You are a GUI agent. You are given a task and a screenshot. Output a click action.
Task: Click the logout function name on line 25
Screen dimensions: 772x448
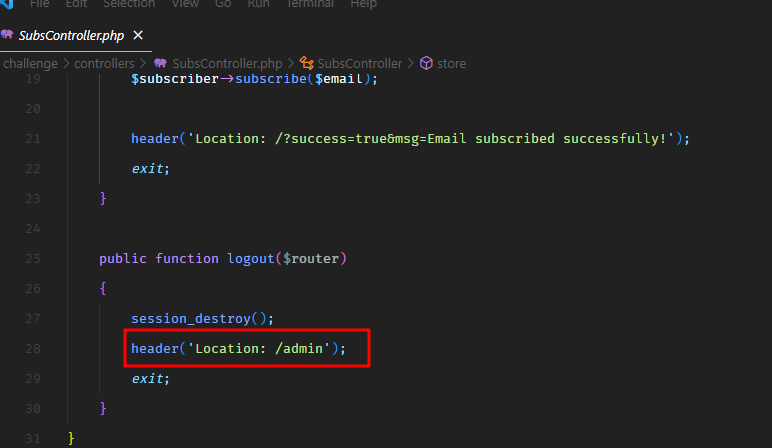pos(251,258)
